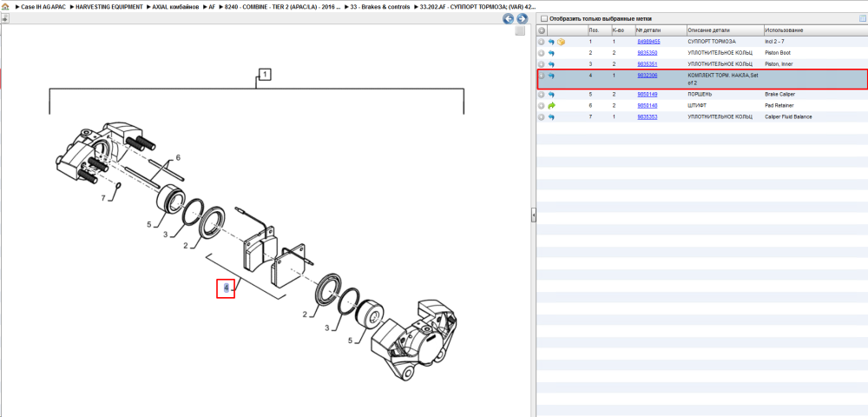Image resolution: width=868 pixels, height=417 pixels.
Task: Click plus icon on ШТИФТ row
Action: click(542, 106)
